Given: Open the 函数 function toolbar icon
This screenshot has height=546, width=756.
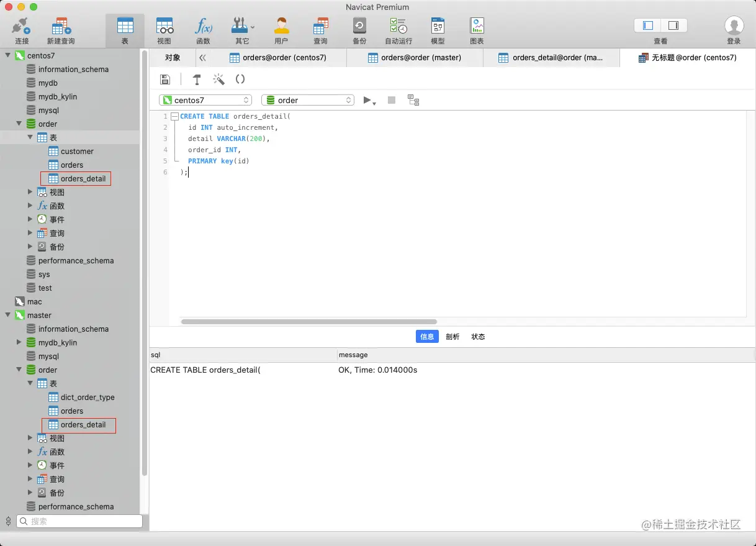Looking at the screenshot, I should coord(203,27).
